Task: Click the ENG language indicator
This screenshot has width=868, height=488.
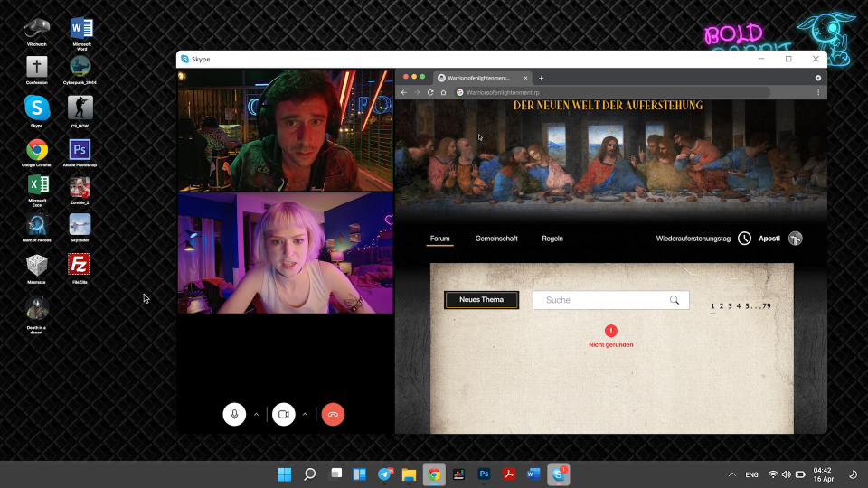Action: click(x=751, y=474)
